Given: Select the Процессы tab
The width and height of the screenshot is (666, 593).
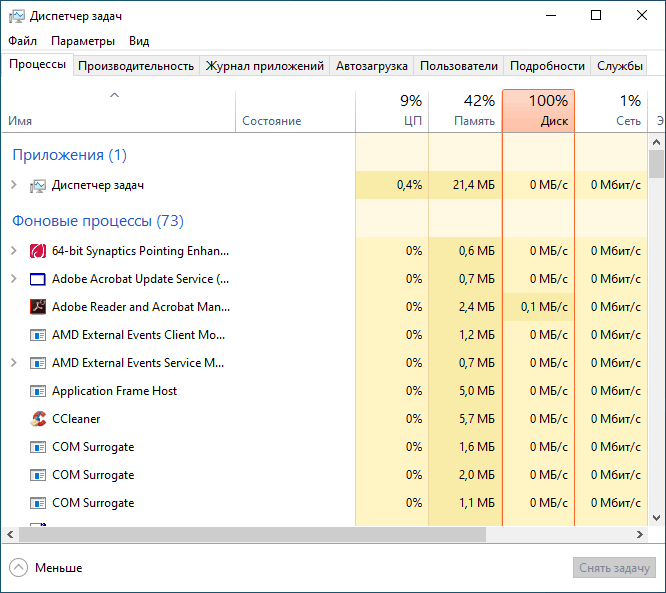Looking at the screenshot, I should click(37, 65).
